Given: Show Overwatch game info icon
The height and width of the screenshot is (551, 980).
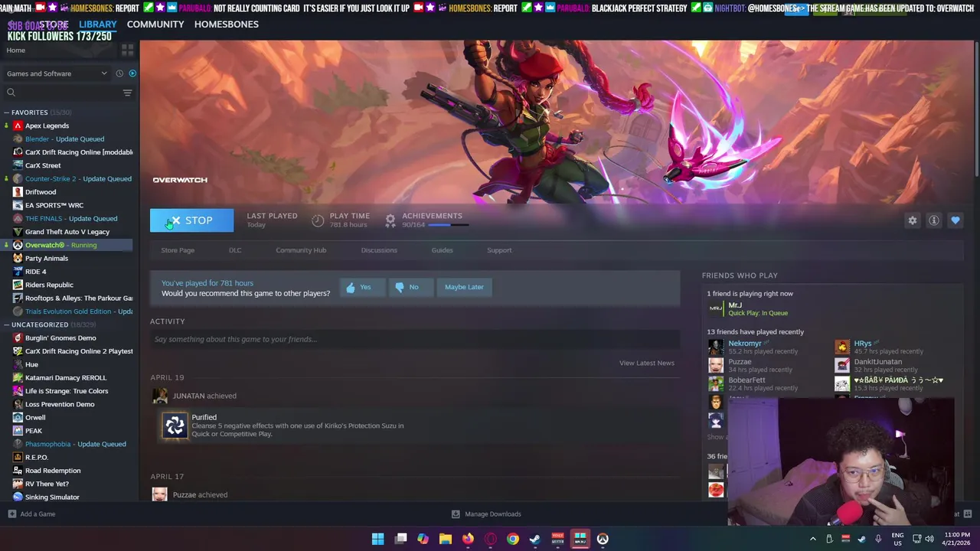Looking at the screenshot, I should tap(934, 220).
